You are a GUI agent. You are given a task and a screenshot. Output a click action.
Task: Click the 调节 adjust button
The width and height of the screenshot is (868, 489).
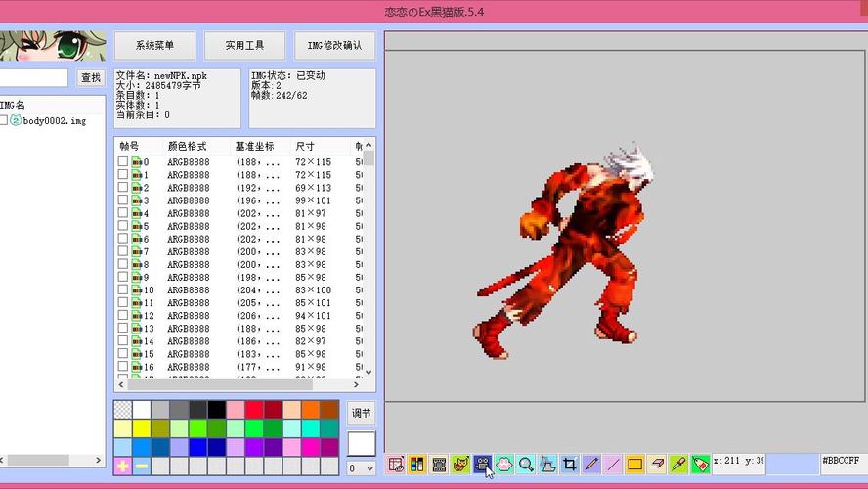(362, 413)
